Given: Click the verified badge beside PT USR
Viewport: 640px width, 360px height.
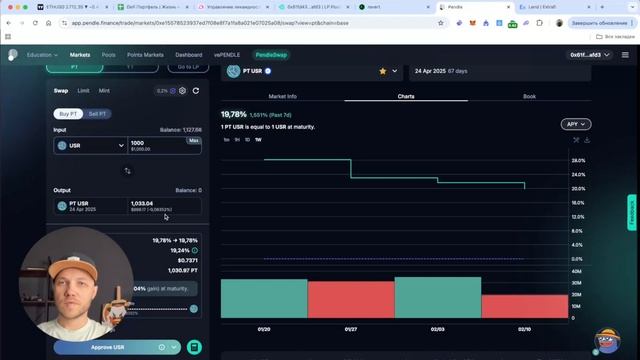Looking at the screenshot, I should [x=268, y=71].
